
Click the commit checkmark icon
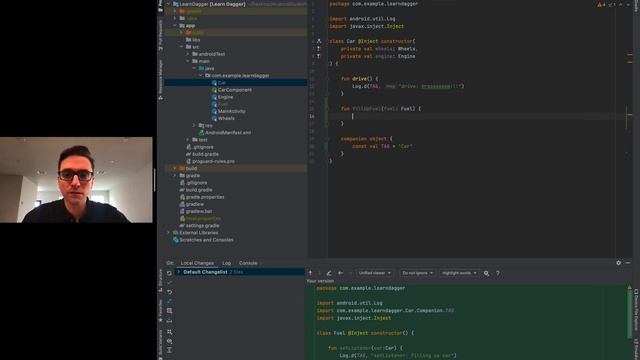point(169,282)
